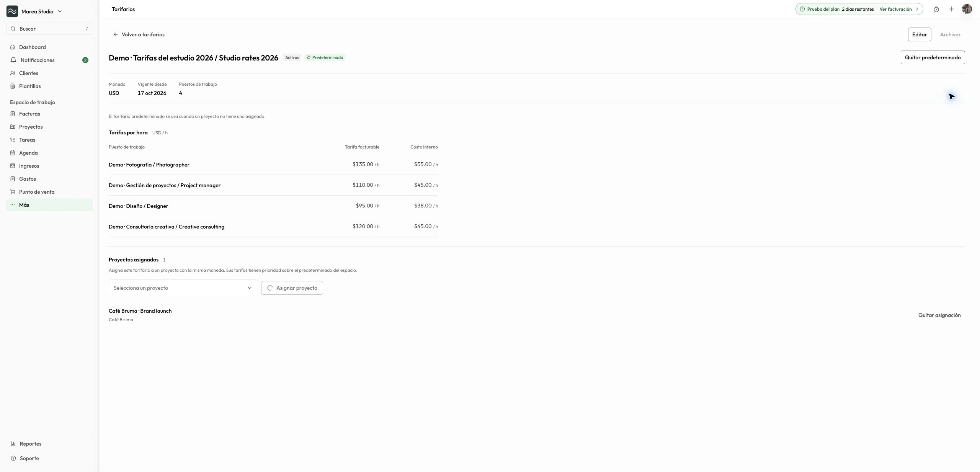
Task: Click the Ingresos icon in sidebar
Action: pos(13,166)
